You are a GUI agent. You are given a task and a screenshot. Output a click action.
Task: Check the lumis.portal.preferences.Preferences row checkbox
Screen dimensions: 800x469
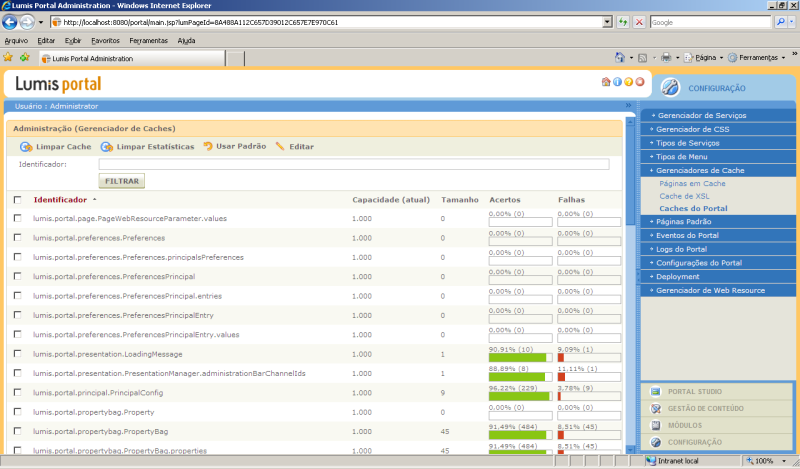point(17,237)
